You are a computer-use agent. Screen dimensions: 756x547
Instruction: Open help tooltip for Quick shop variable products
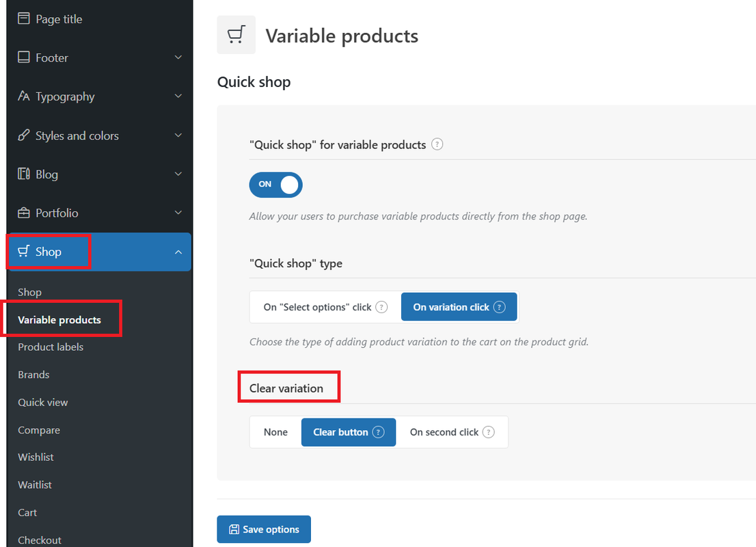coord(437,144)
